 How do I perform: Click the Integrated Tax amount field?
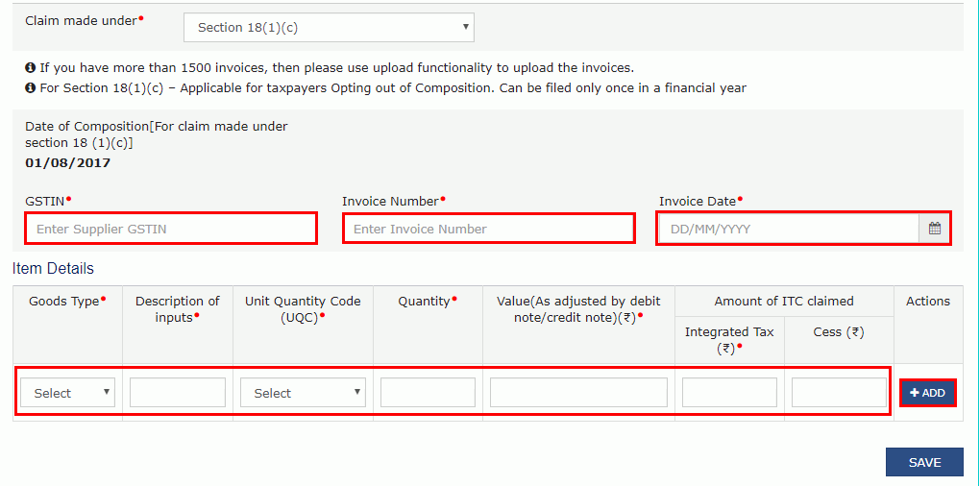coord(729,393)
